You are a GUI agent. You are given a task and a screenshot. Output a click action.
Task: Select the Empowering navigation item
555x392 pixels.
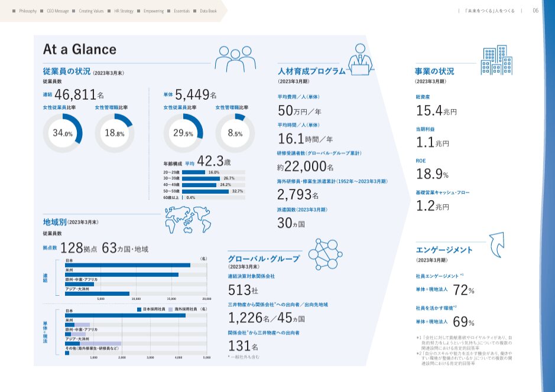point(151,11)
